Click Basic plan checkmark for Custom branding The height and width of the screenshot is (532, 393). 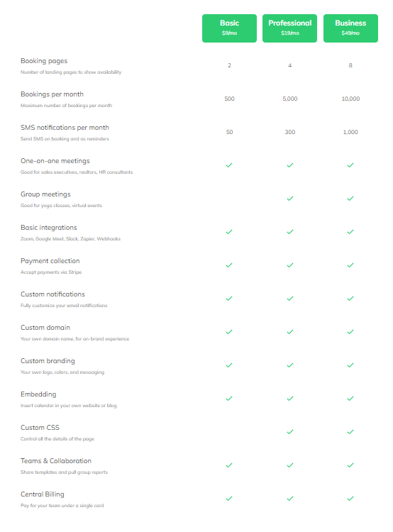(x=229, y=365)
